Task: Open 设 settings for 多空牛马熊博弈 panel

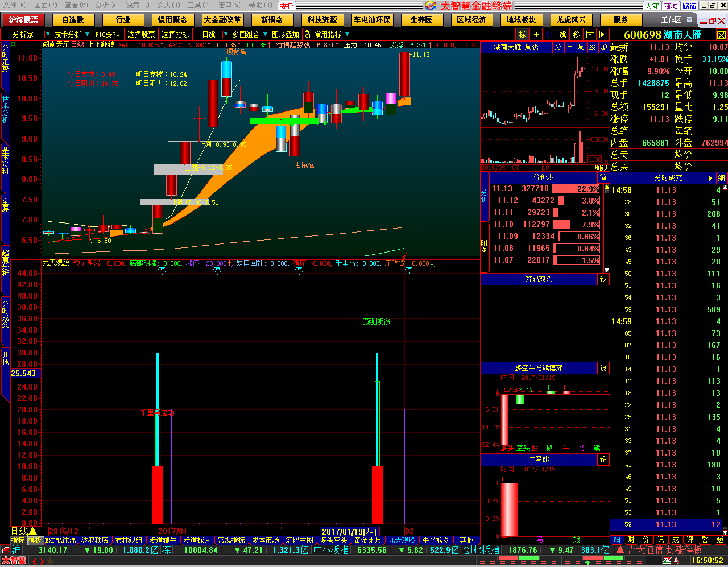Action: 603,368
